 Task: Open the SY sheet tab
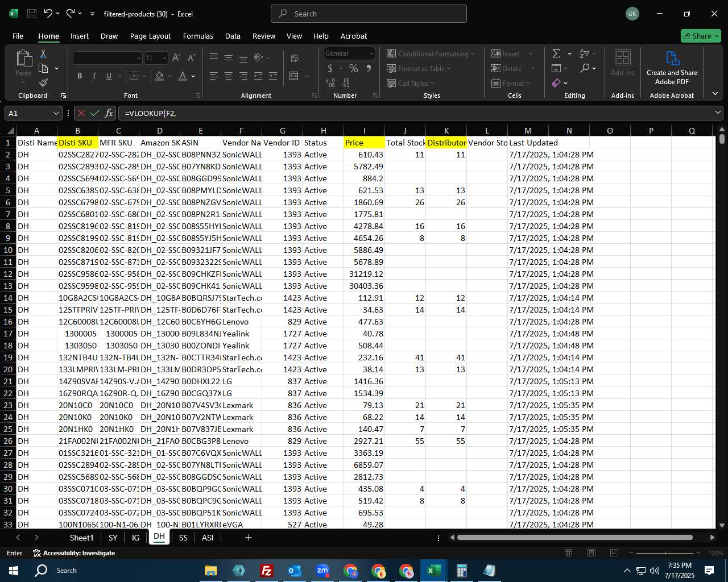(x=113, y=538)
